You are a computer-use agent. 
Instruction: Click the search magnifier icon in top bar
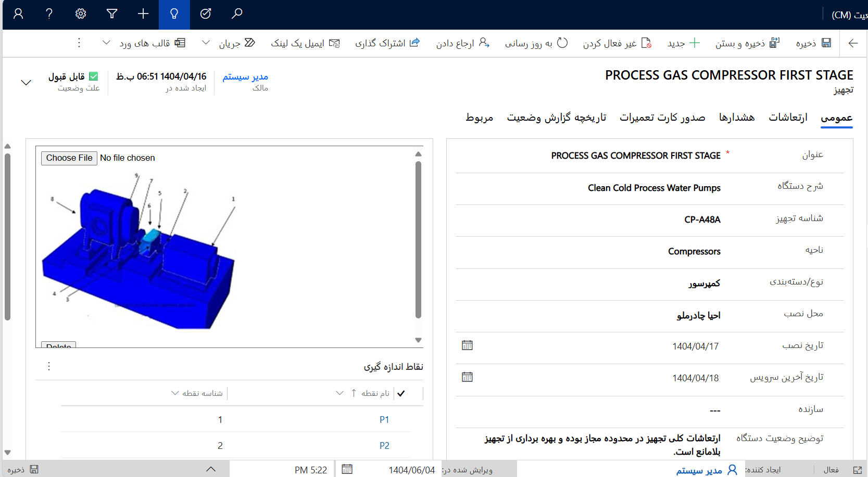pos(237,14)
